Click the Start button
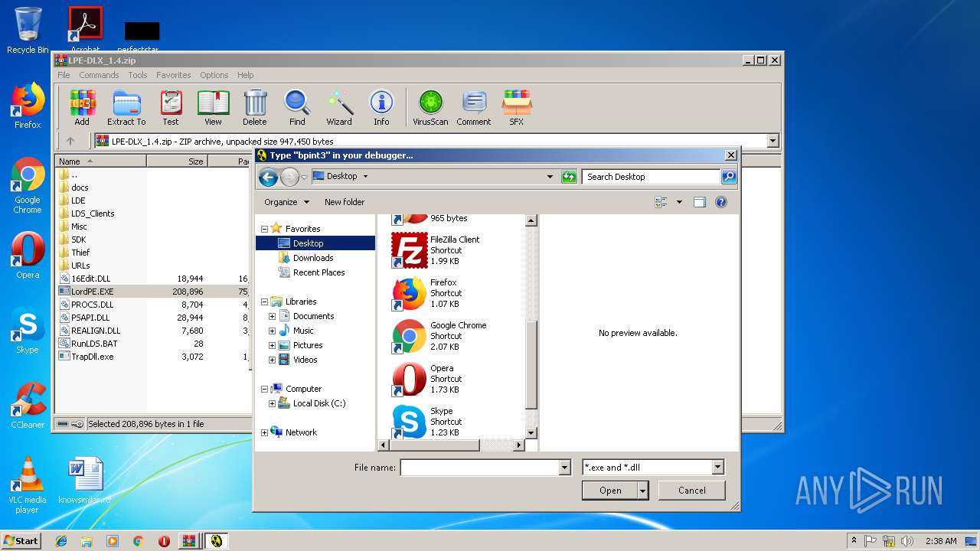 [x=21, y=540]
